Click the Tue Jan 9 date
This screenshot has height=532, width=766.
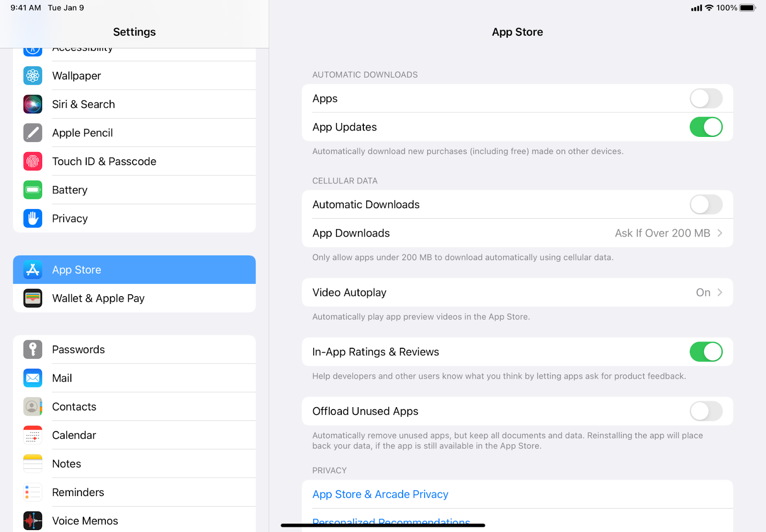[x=66, y=8]
